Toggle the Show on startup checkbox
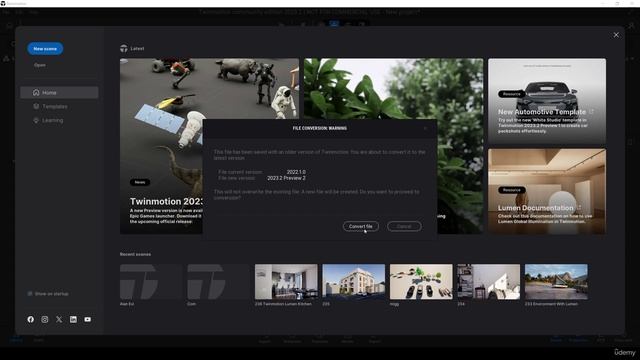Viewport: 640px width, 360px height. (x=30, y=294)
